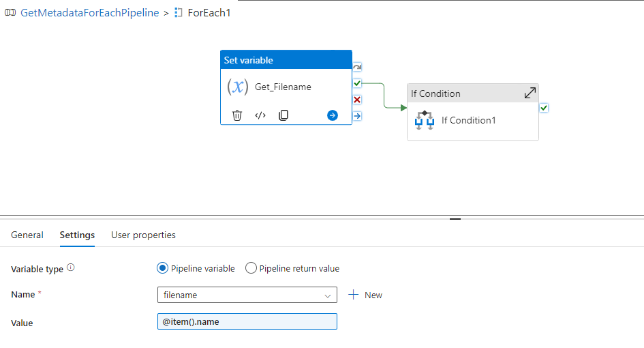Screen dimensions: 644x348
Task: Click the completion arrow connector on Set variable
Action: (x=357, y=116)
